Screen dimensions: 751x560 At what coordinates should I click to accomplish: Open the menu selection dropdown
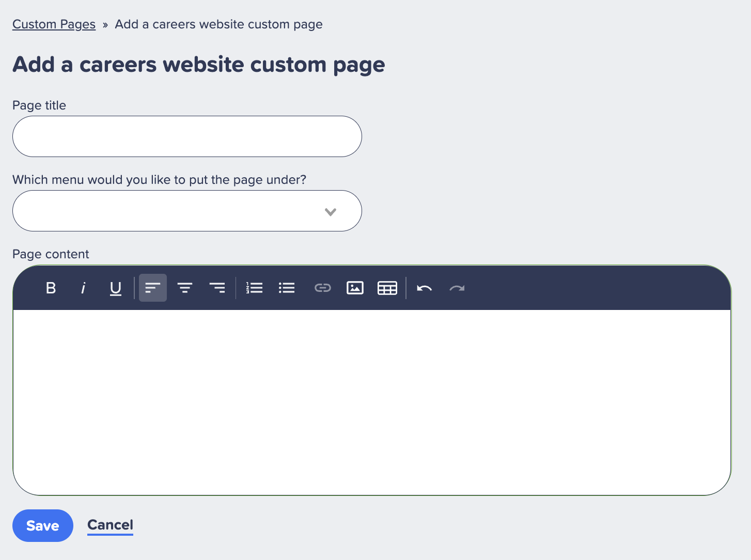coord(187,211)
